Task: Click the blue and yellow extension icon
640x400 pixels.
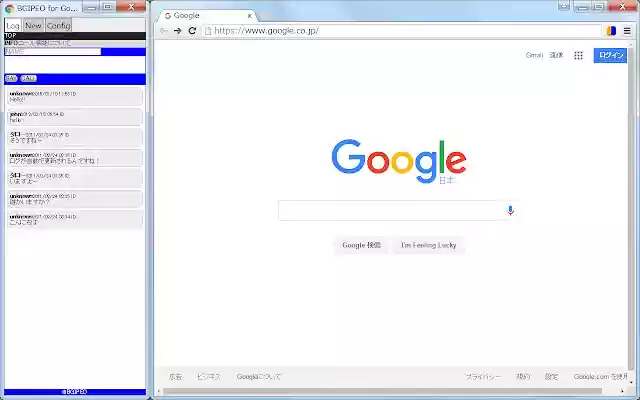Action: [611, 31]
